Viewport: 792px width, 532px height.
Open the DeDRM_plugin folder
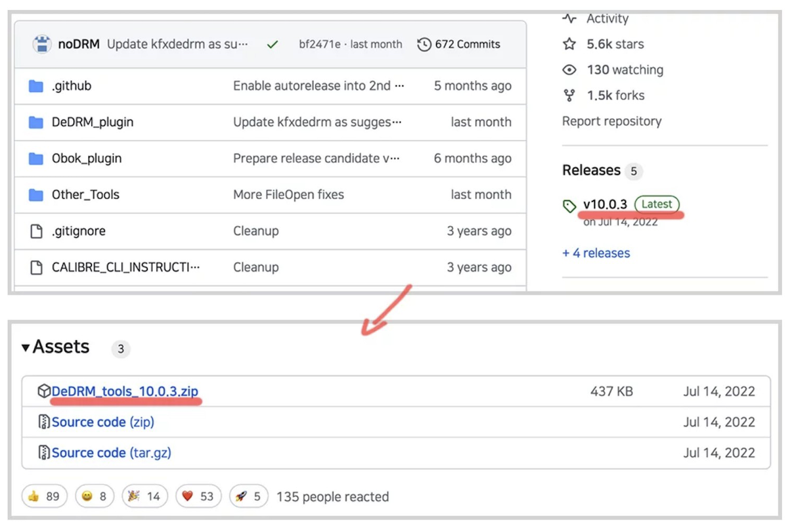(93, 122)
